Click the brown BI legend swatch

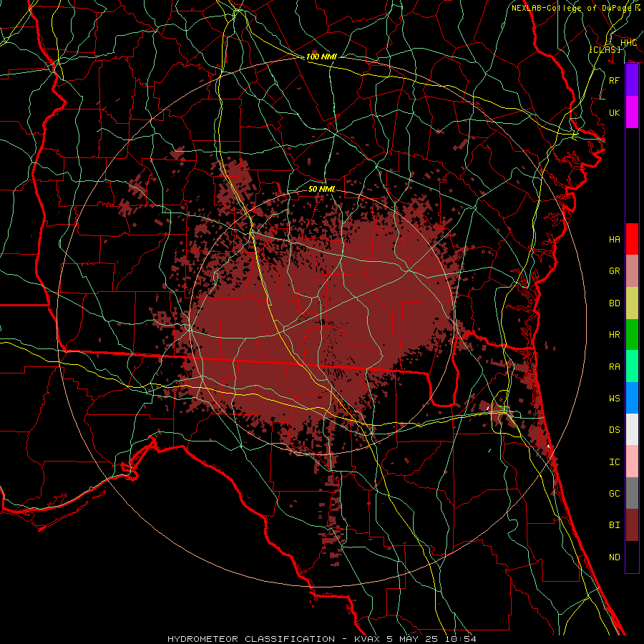coord(632,525)
